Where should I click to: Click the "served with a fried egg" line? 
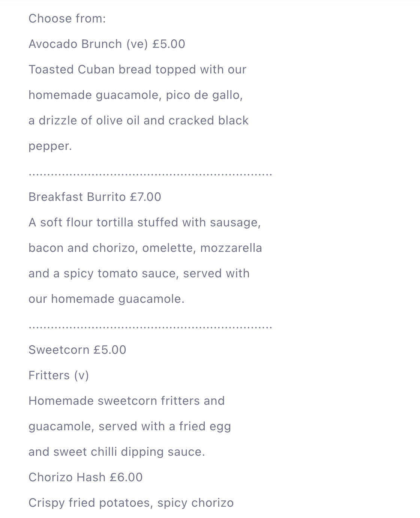129,427
